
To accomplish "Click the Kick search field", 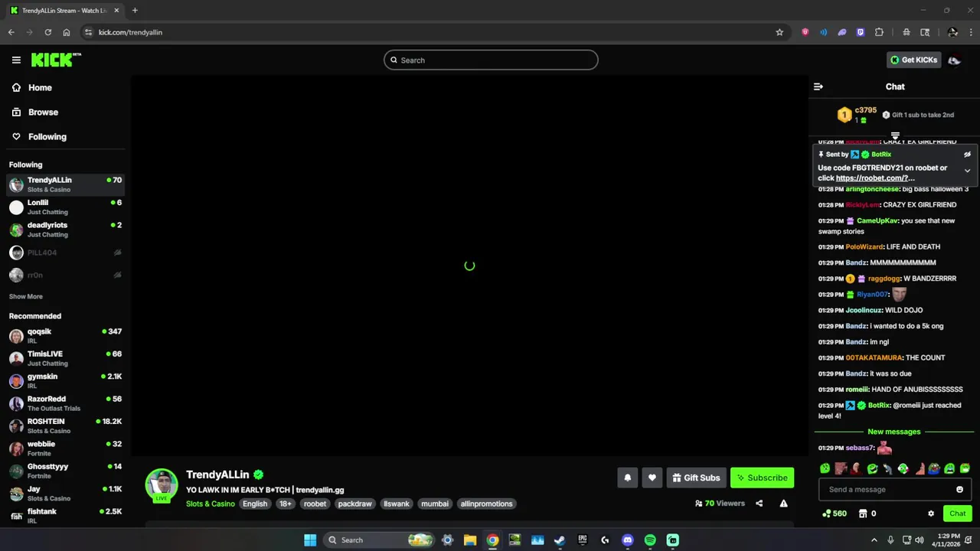I will 491,60.
